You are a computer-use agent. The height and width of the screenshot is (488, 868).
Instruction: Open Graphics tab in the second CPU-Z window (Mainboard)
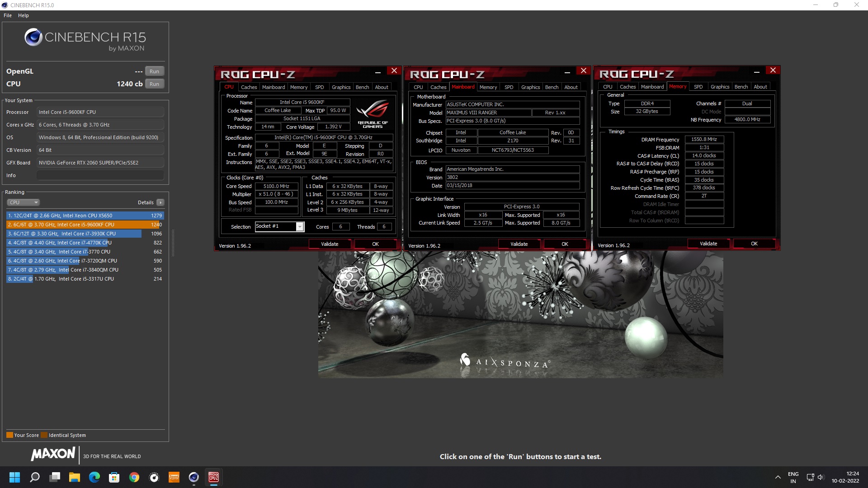coord(531,87)
